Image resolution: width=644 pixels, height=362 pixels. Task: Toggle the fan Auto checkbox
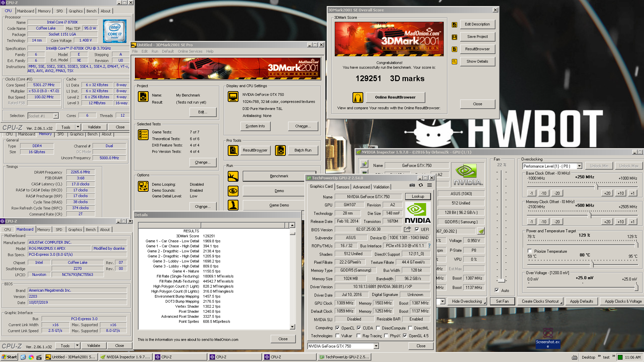click(497, 290)
